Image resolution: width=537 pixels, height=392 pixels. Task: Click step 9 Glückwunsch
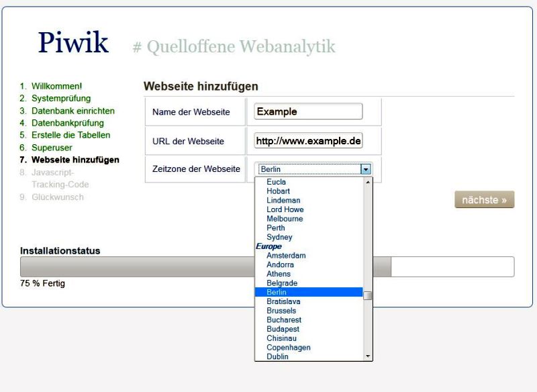coord(58,197)
